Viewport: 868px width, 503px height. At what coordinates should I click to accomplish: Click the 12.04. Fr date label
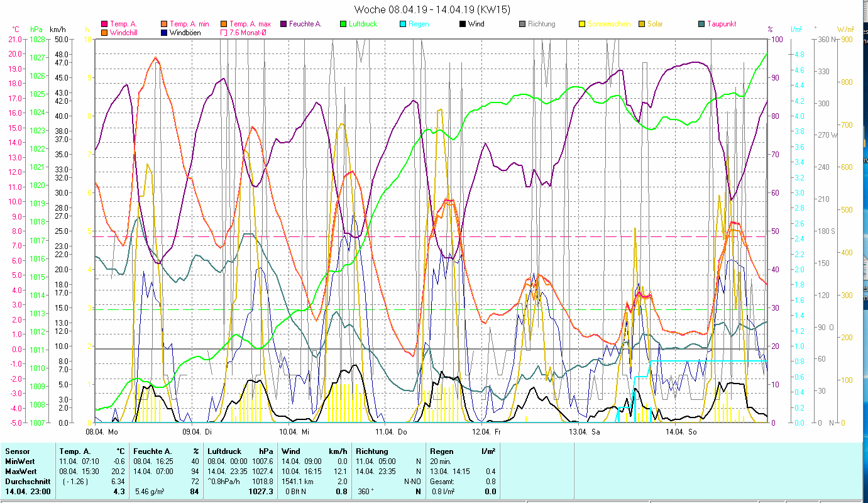pyautogui.click(x=488, y=432)
